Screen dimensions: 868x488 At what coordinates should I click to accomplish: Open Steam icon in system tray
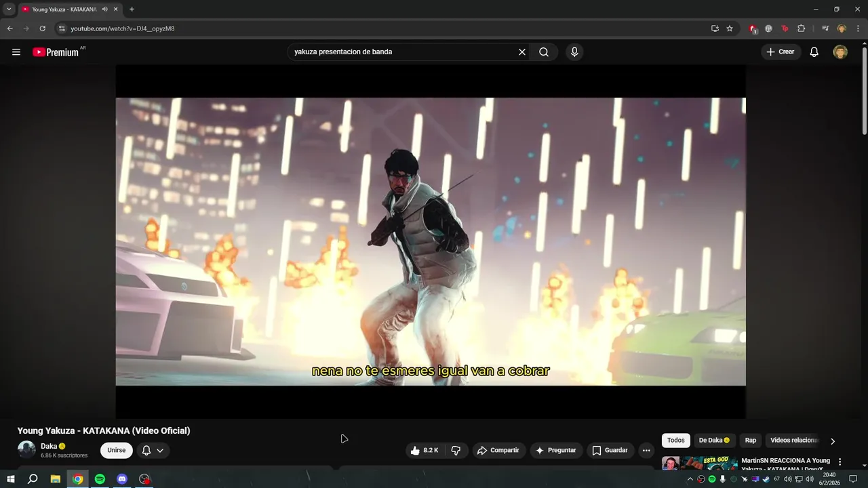coord(766,479)
